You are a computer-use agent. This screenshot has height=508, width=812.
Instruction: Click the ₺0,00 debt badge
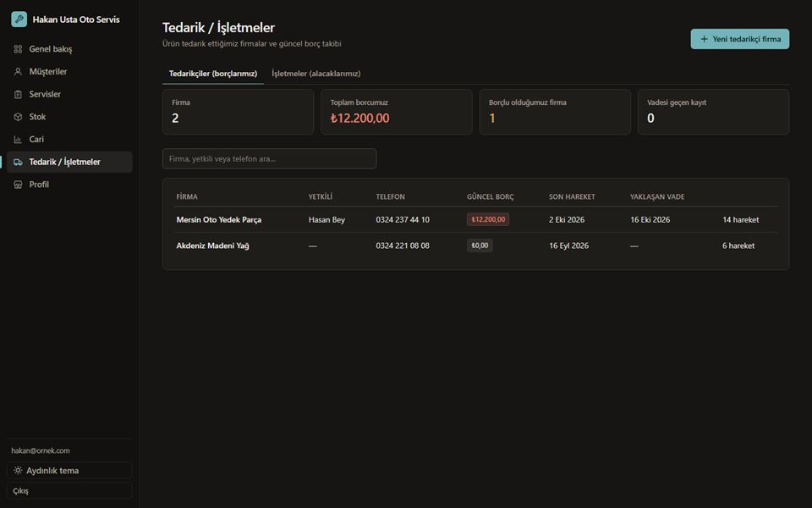click(480, 246)
